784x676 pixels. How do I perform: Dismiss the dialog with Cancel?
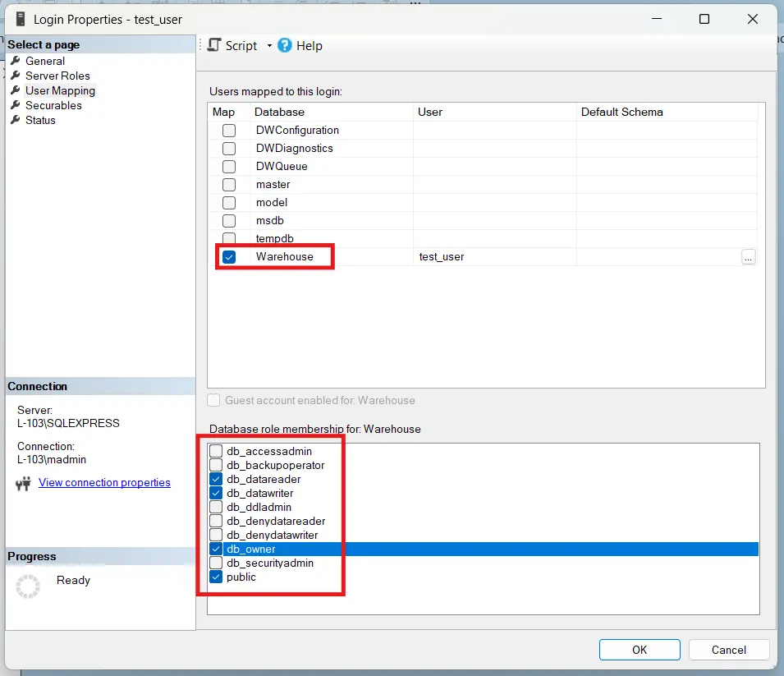click(x=728, y=649)
